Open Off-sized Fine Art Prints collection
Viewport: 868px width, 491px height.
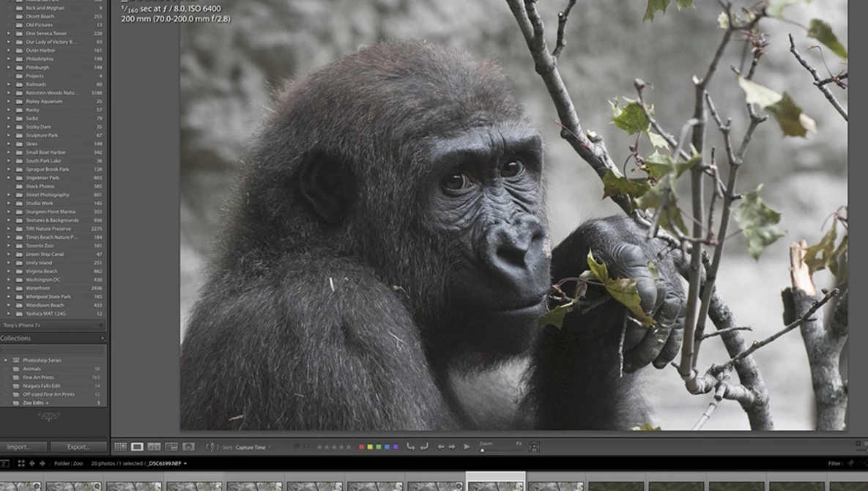point(53,394)
